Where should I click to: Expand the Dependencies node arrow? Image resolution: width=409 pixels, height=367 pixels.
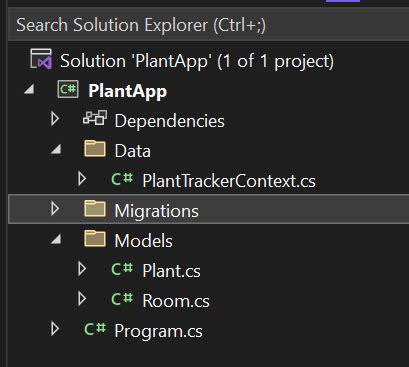pyautogui.click(x=55, y=119)
